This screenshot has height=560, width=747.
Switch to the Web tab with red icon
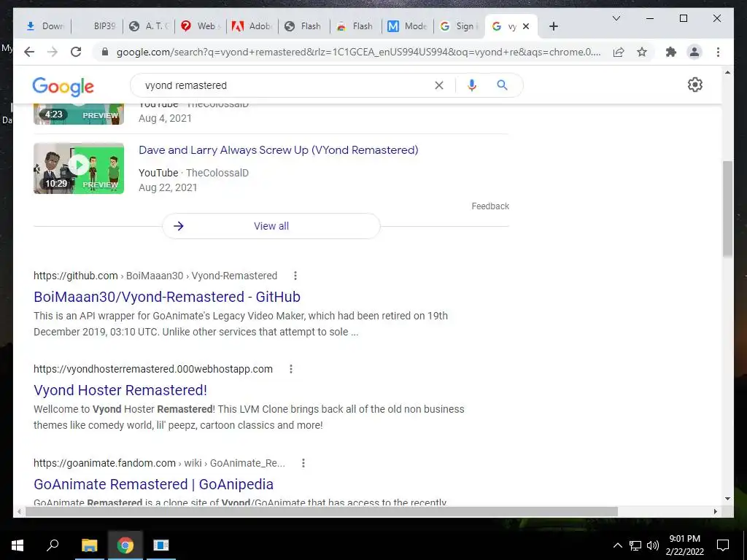(x=201, y=26)
